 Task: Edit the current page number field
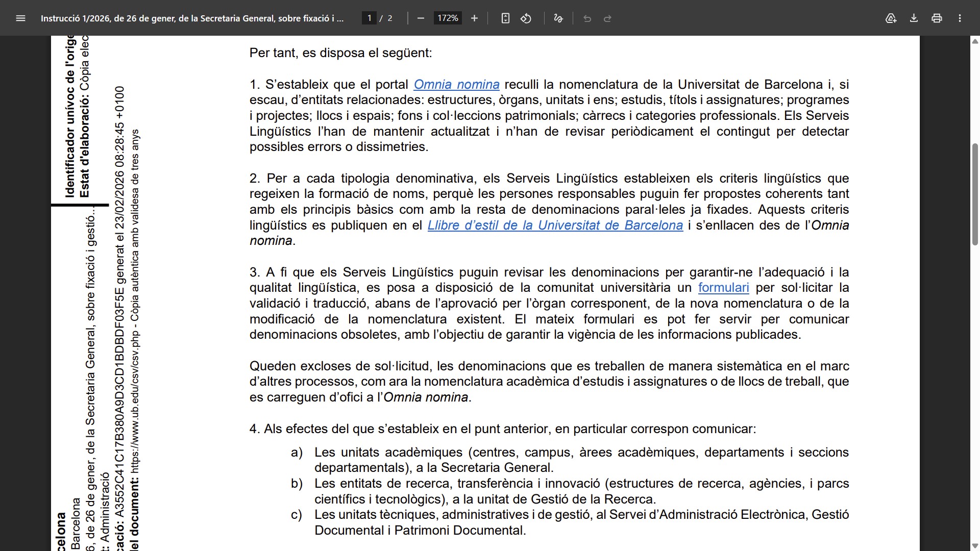(369, 18)
